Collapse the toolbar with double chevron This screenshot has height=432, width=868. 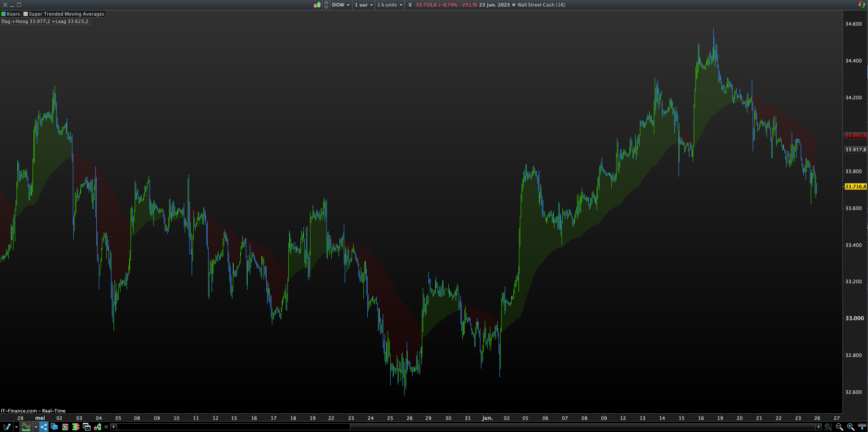(106, 427)
